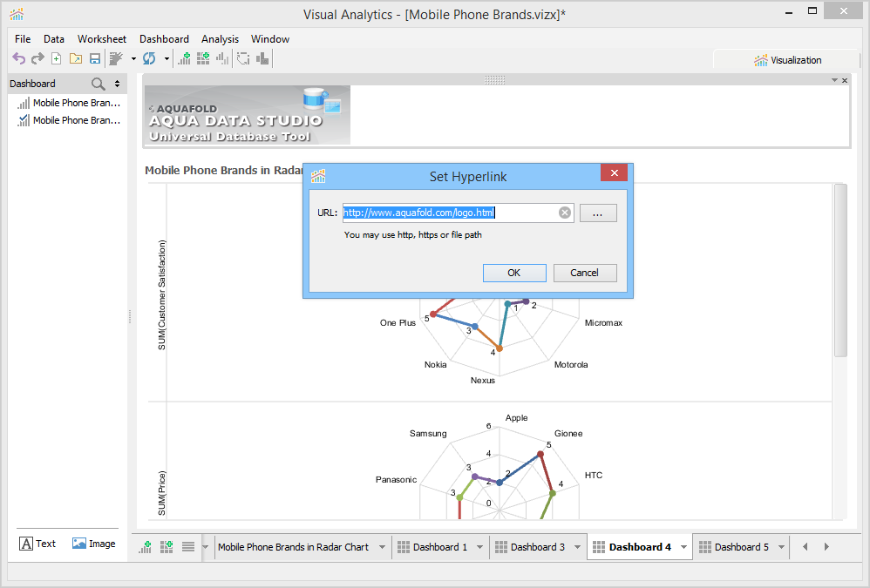The height and width of the screenshot is (588, 870).
Task: Open the Dashboard menu
Action: pyautogui.click(x=164, y=39)
